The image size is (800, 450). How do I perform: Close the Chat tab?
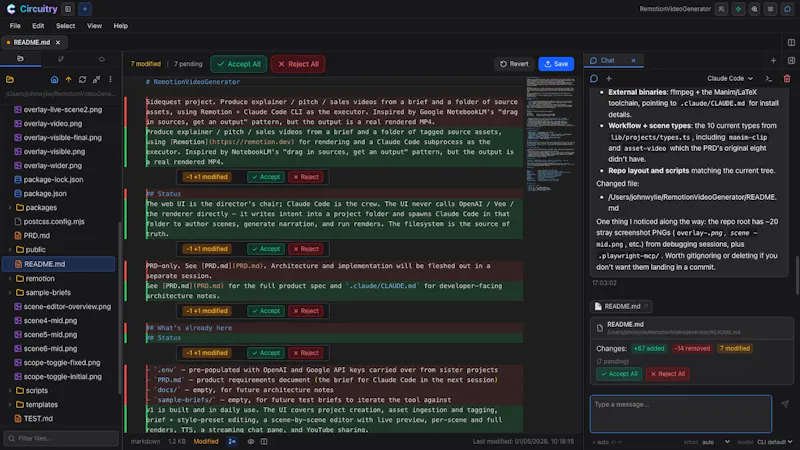tap(633, 60)
